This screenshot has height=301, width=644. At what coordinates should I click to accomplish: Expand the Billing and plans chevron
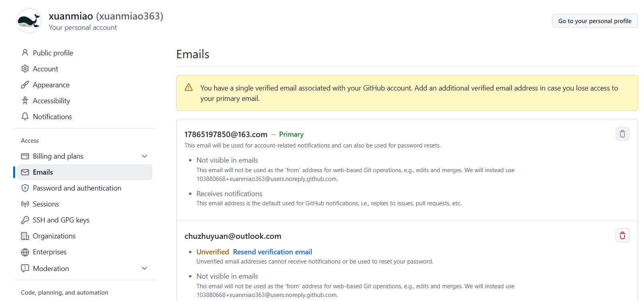click(144, 156)
